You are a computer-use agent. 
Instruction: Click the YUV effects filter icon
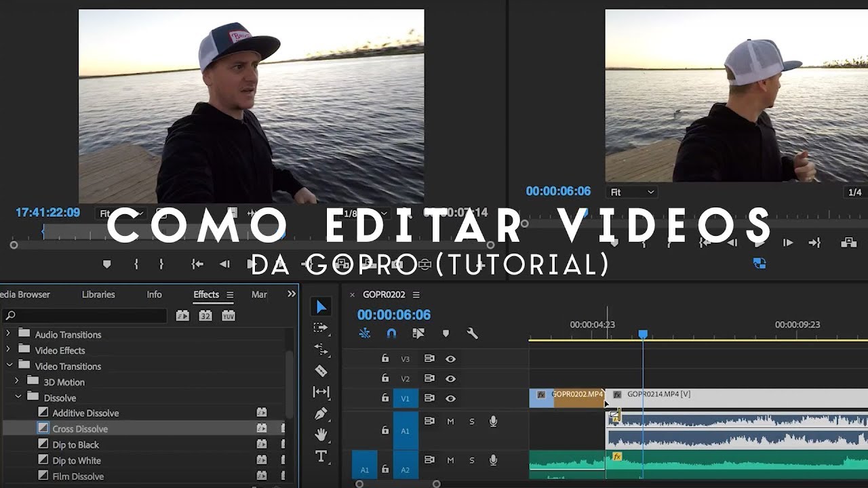click(229, 316)
